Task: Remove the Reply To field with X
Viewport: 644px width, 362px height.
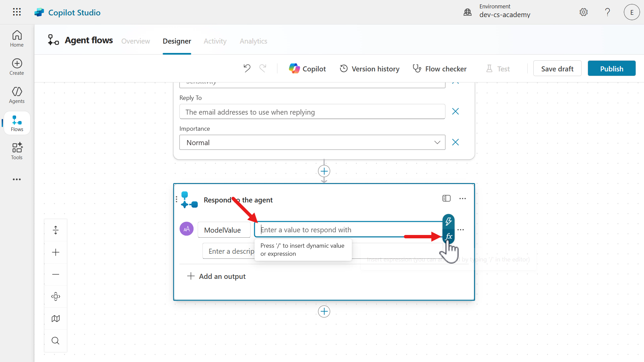Action: [455, 111]
